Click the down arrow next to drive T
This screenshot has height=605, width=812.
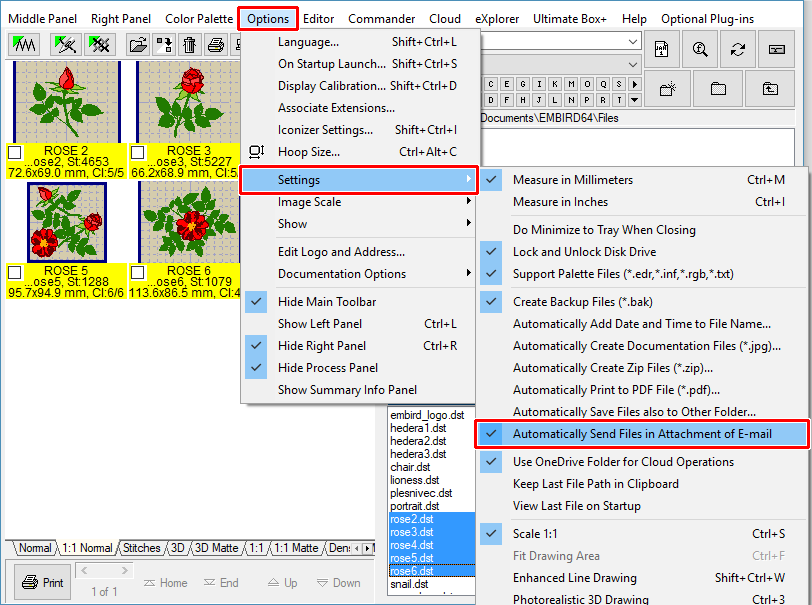[x=635, y=100]
